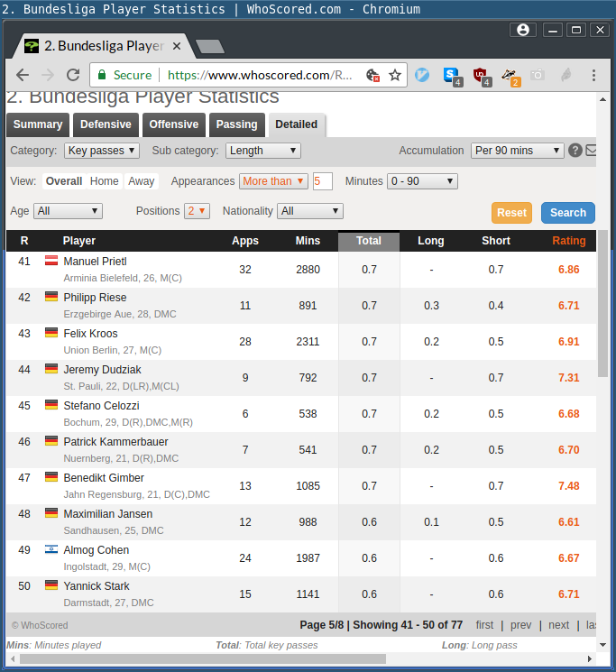Sort table by Rating column header
This screenshot has height=672, width=616.
click(568, 241)
